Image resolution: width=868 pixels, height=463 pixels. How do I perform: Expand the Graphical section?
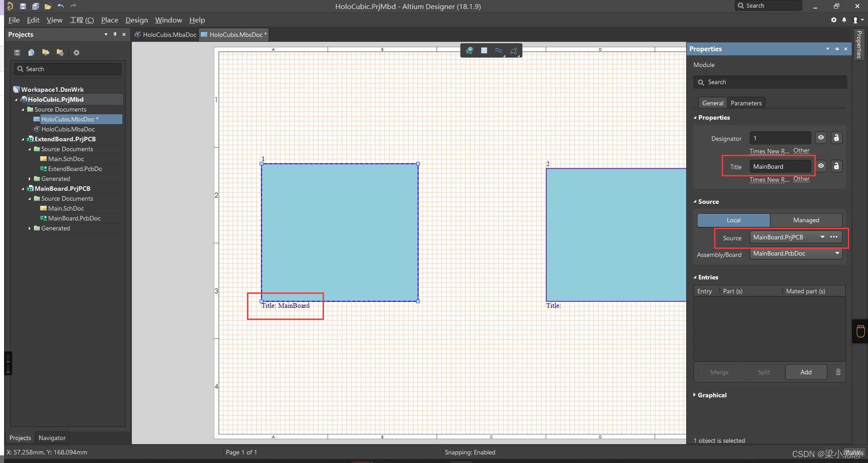pyautogui.click(x=711, y=395)
